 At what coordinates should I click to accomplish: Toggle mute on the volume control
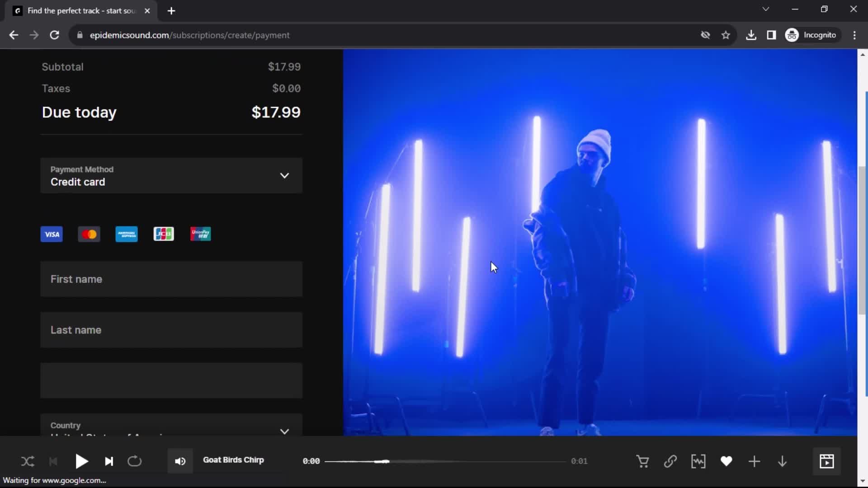pos(180,460)
